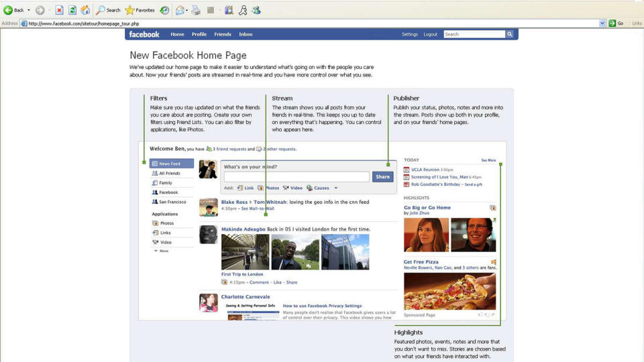Like the London photos post
The width and height of the screenshot is (644, 362).
tap(278, 282)
